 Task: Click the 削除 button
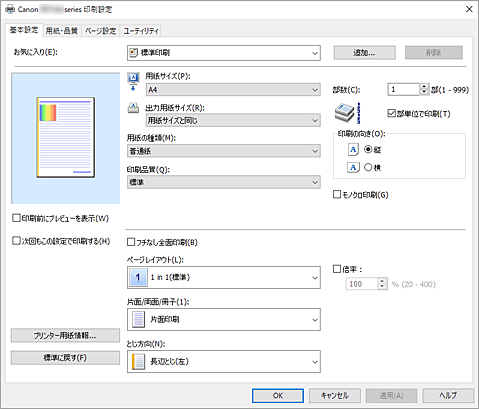click(x=434, y=53)
